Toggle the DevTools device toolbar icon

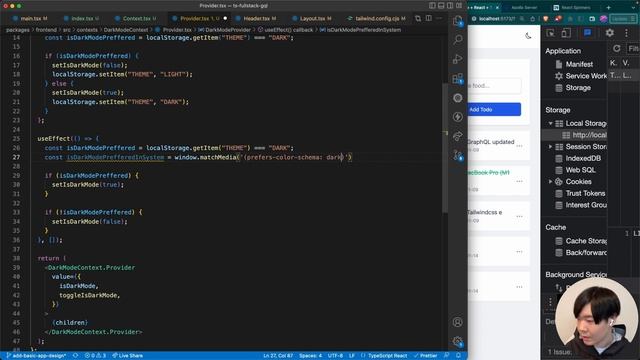[566, 33]
